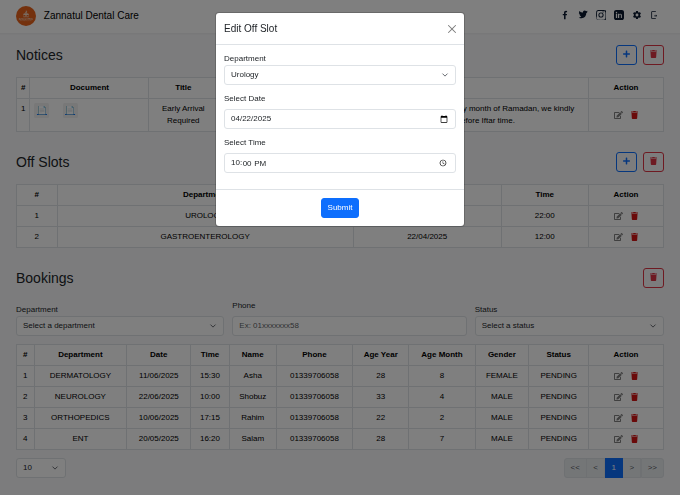Click the logout icon in header
The width and height of the screenshot is (680, 495).
(x=654, y=15)
